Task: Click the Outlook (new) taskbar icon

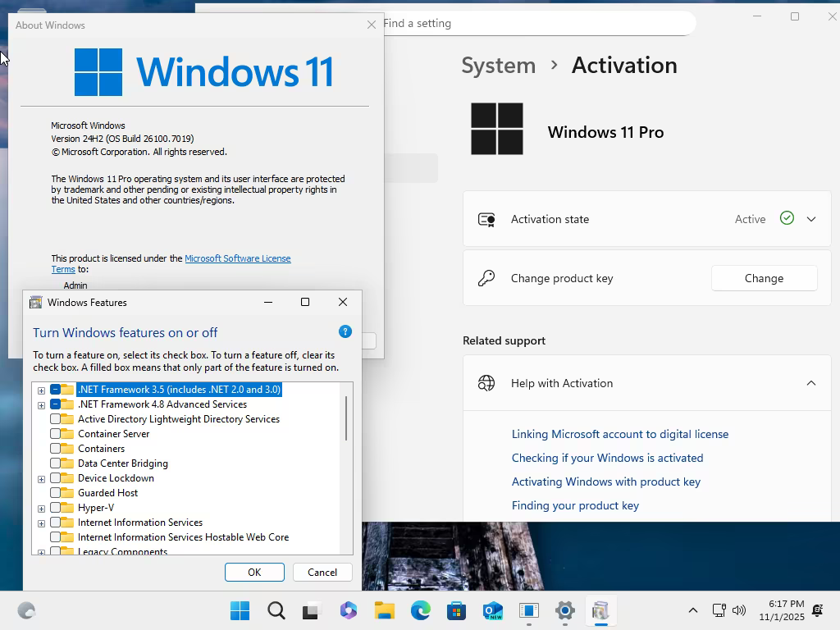Action: point(492,610)
